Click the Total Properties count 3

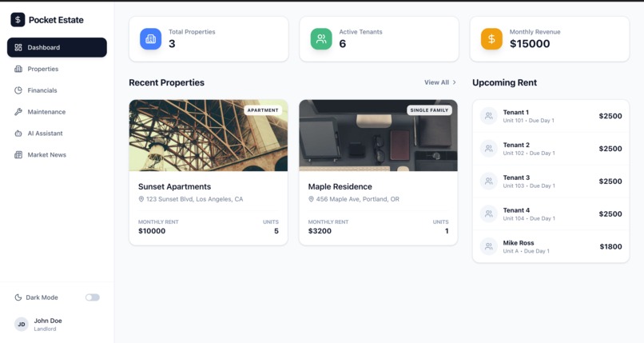pos(172,43)
